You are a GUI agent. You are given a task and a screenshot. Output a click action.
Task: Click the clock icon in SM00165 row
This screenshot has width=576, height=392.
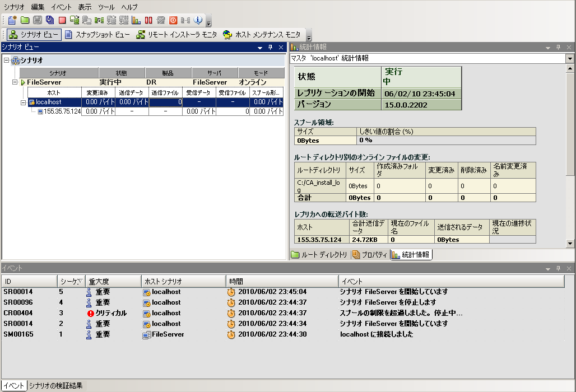(231, 335)
